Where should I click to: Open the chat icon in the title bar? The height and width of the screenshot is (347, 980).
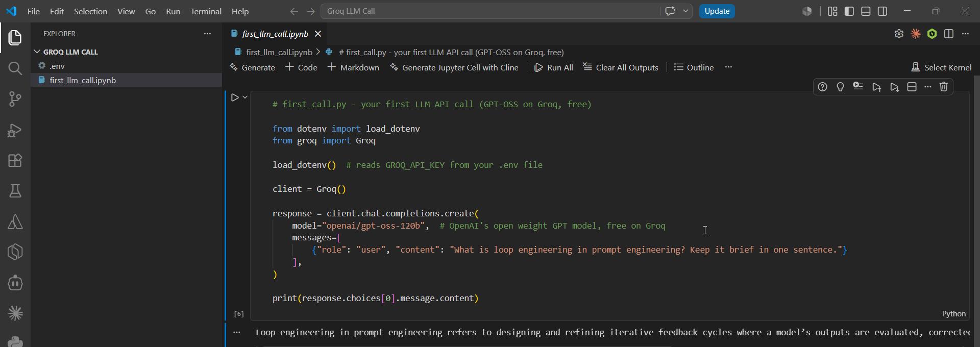point(670,11)
